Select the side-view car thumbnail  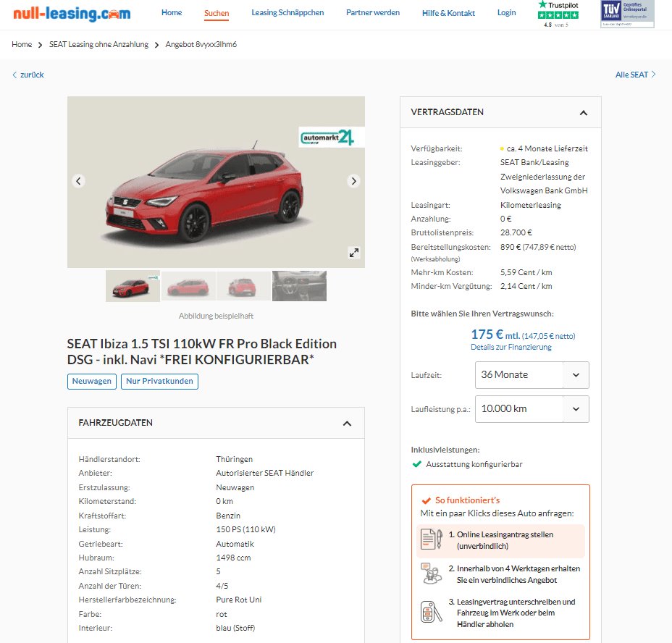[188, 286]
